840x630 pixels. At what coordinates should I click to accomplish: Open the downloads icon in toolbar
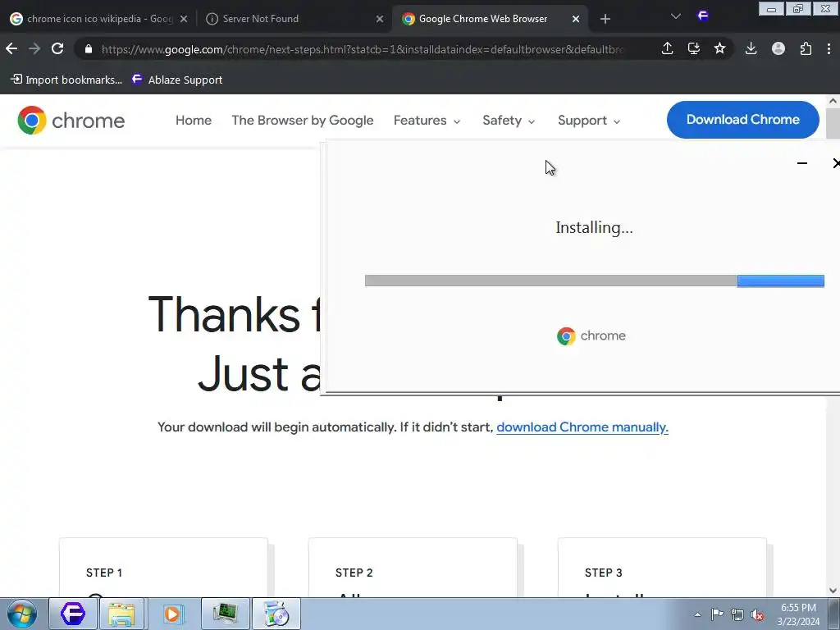click(751, 48)
